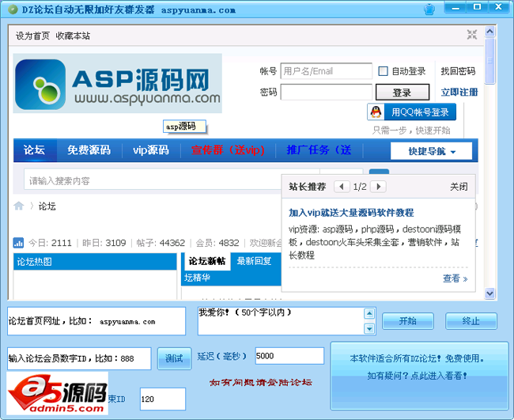Click message box scroll-up arrow
514x420 pixels.
(369, 314)
